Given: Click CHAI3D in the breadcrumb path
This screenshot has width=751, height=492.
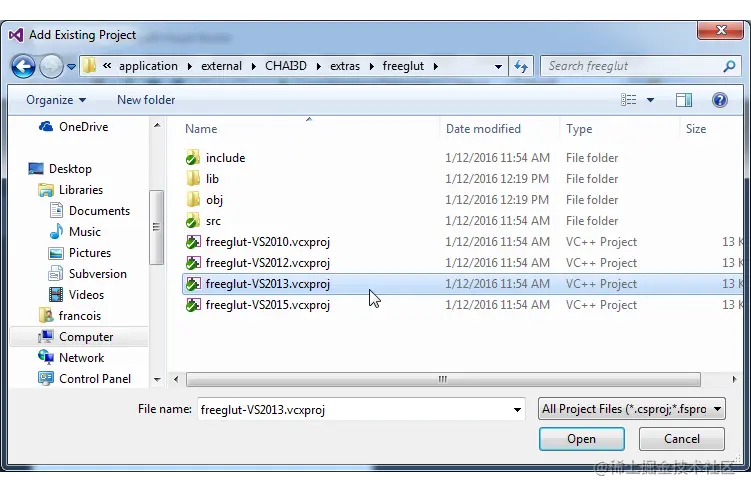Looking at the screenshot, I should 286,66.
